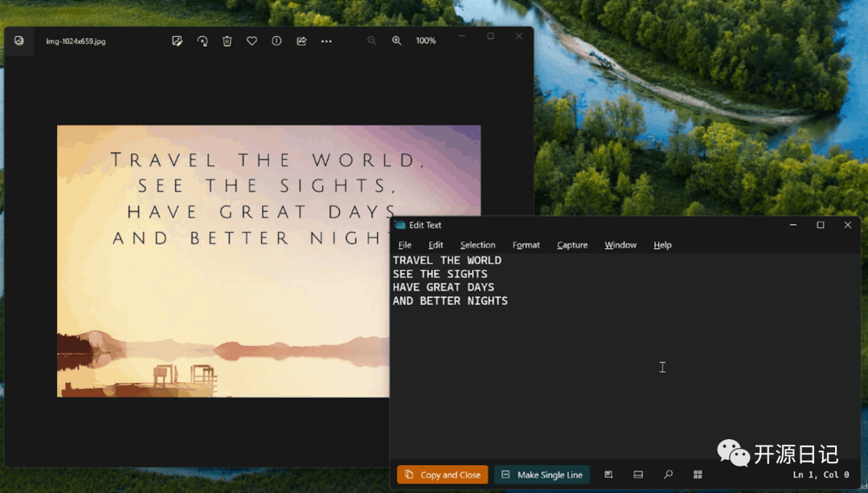This screenshot has height=493, width=868.
Task: Open the gallery icon in the title bar
Action: [19, 40]
